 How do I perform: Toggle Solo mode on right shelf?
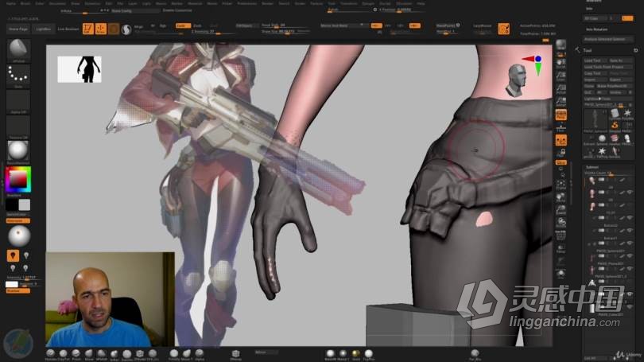tap(561, 273)
